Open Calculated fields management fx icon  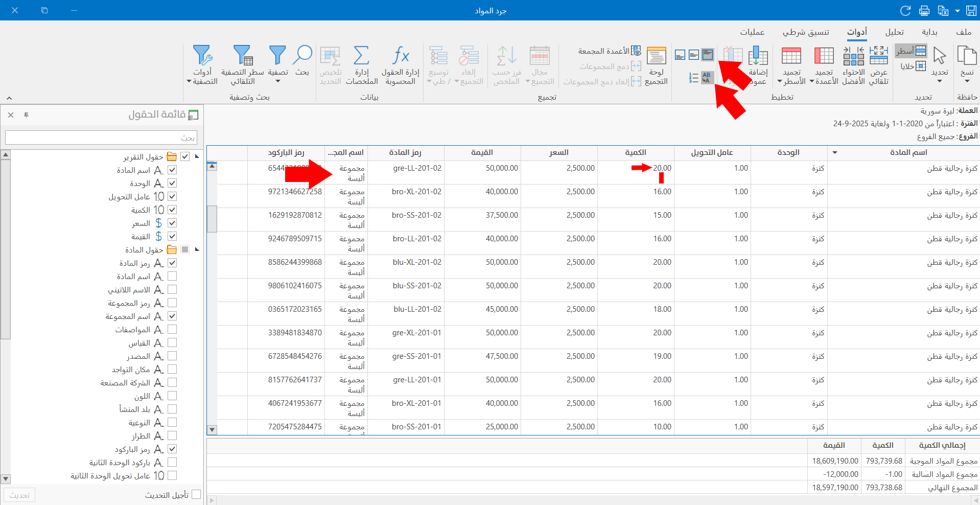point(401,56)
